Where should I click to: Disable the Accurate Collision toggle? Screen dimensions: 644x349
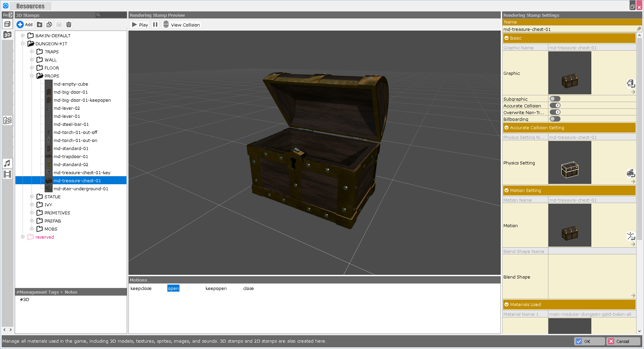[x=555, y=105]
